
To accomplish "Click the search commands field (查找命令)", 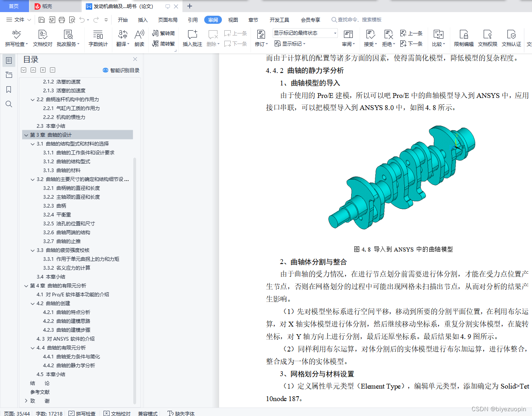I will 356,20.
